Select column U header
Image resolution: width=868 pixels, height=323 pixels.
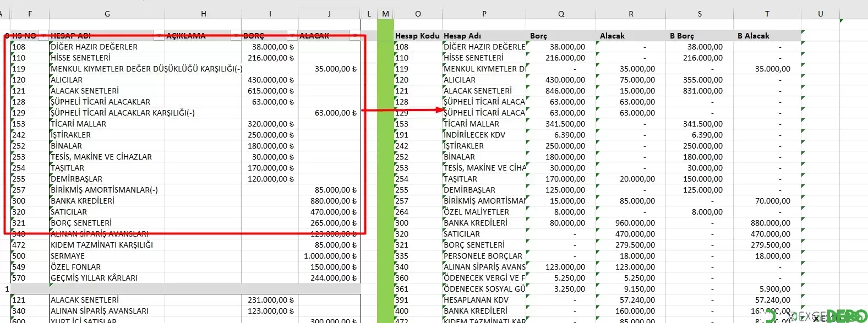click(x=820, y=13)
